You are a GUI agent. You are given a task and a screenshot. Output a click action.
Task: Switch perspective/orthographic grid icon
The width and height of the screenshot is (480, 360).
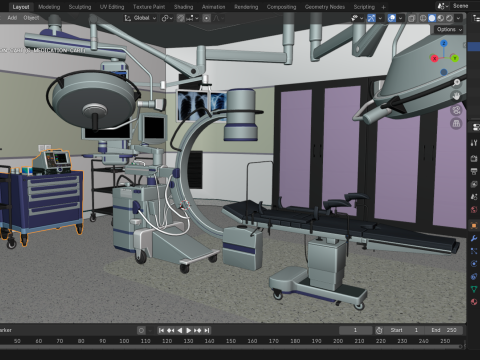tap(456, 124)
